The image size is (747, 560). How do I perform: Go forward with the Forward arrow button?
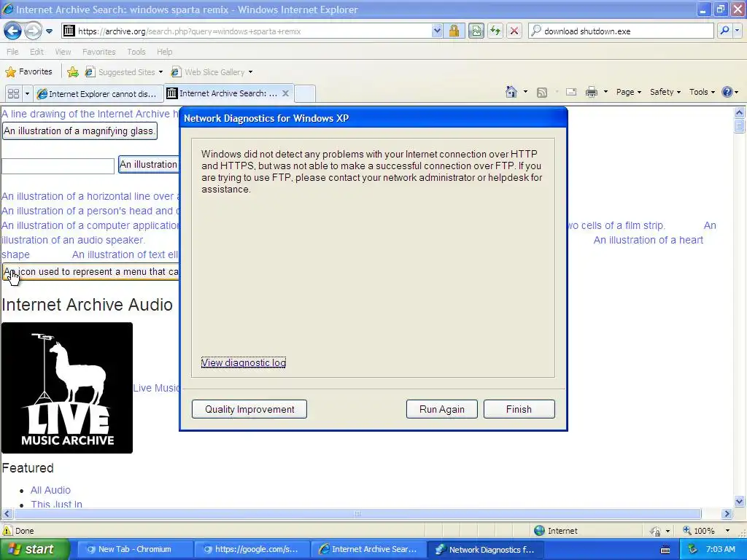tap(33, 31)
